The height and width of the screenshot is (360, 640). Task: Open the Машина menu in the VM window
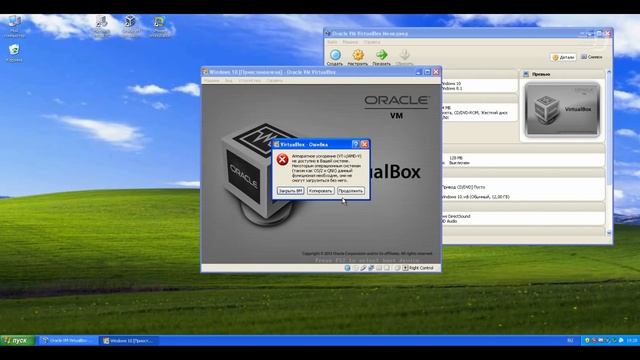pyautogui.click(x=212, y=81)
